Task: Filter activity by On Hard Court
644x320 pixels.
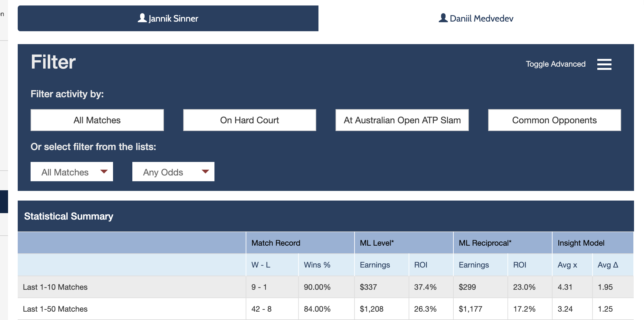Action: pos(250,120)
